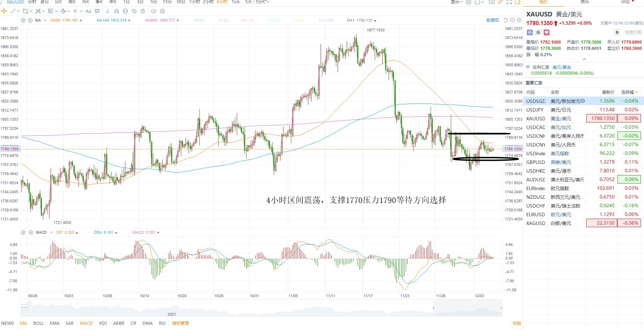This screenshot has height=330, width=644.
Task: Select the magnet snap tool
Action: (117, 11)
